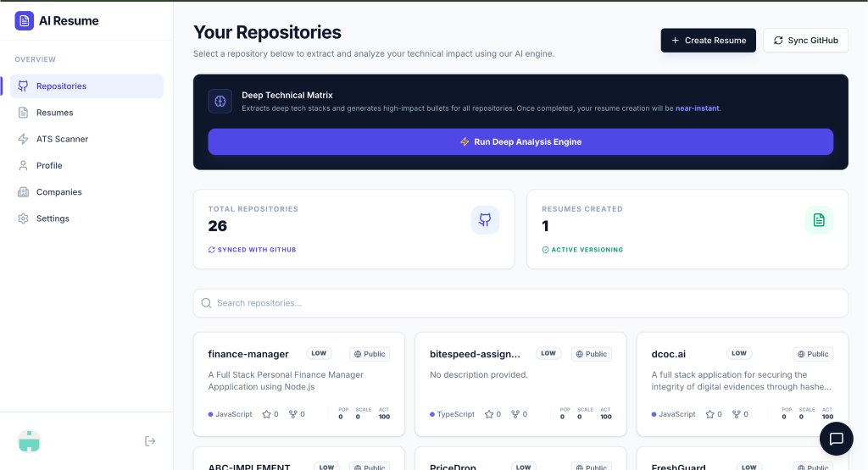
Task: Navigate to Profile in sidebar
Action: [86, 166]
